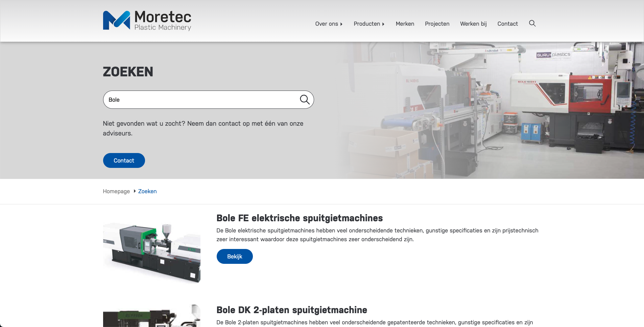
Task: Open the Bole DK machine thumbnail image
Action: [151, 316]
